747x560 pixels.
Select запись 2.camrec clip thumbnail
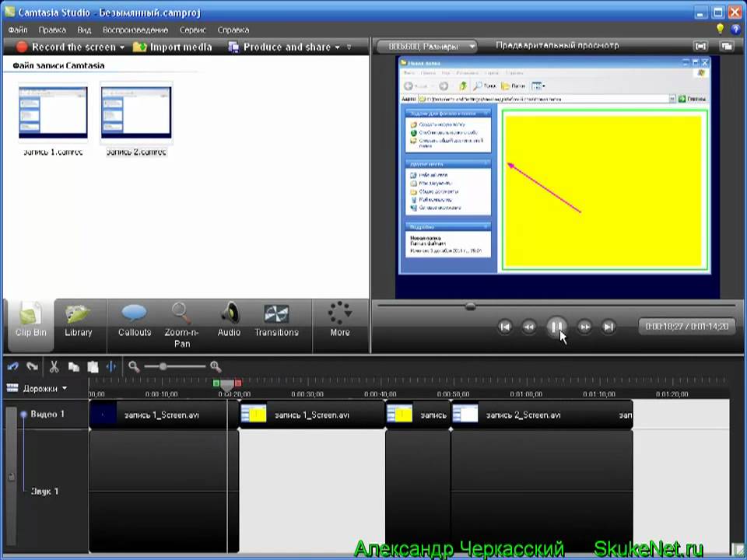[x=135, y=114]
